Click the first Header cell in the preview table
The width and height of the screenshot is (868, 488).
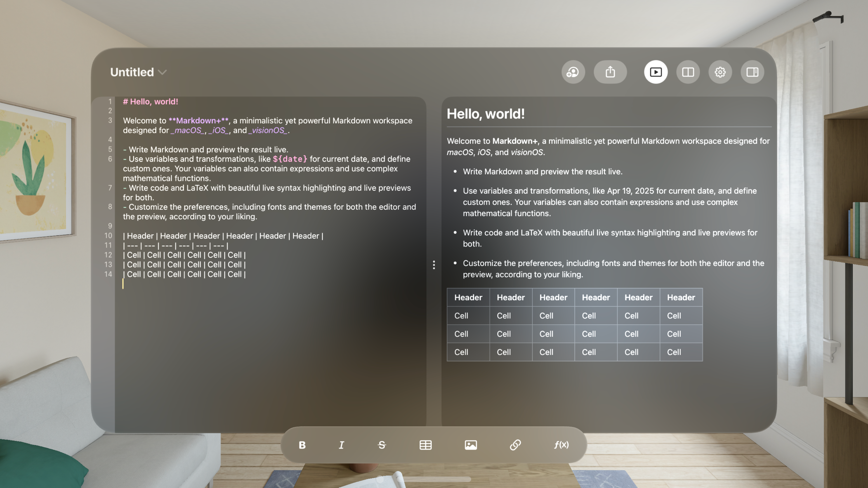coord(468,297)
